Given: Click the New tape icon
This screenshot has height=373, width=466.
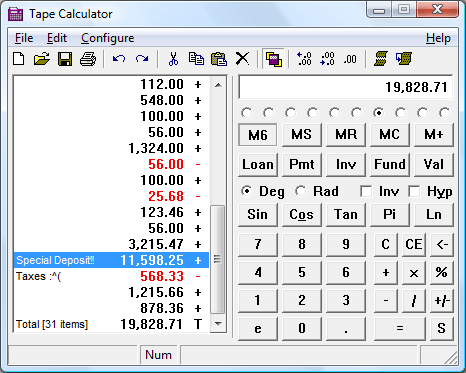Looking at the screenshot, I should (19, 59).
